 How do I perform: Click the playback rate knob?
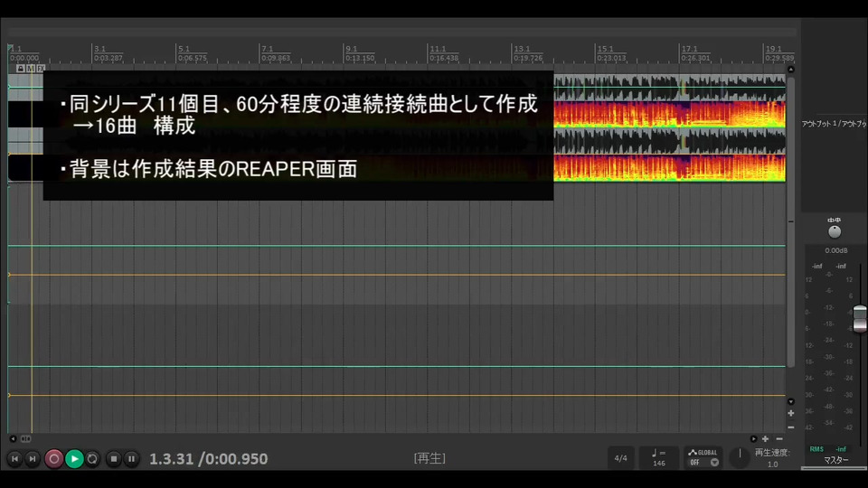coord(740,457)
